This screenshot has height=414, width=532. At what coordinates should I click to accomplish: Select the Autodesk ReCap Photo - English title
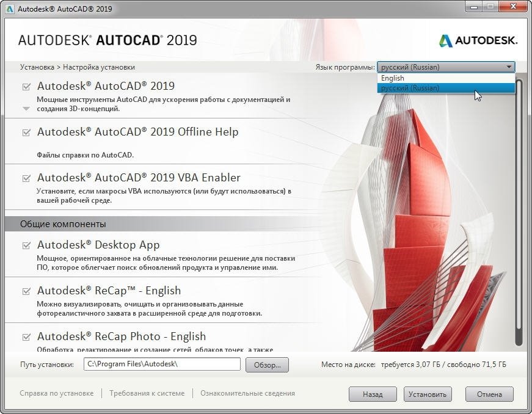click(x=122, y=336)
